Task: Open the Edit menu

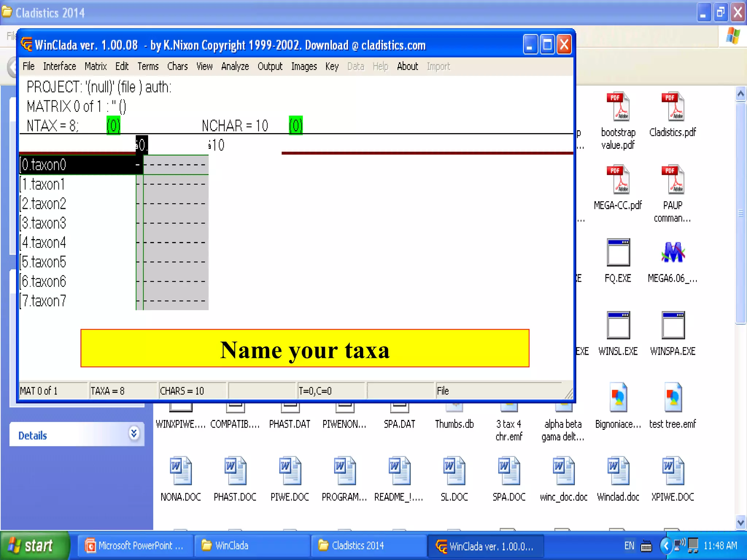Action: [122, 66]
